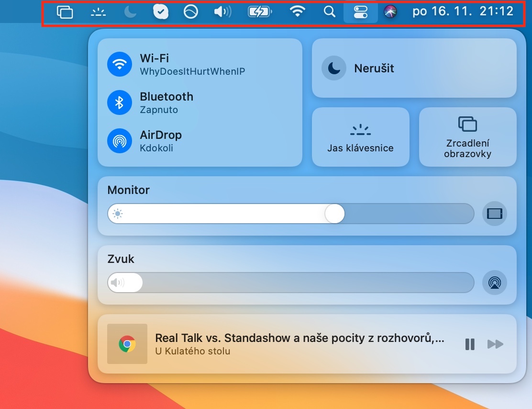Open the sound volume menu bar icon

[222, 12]
